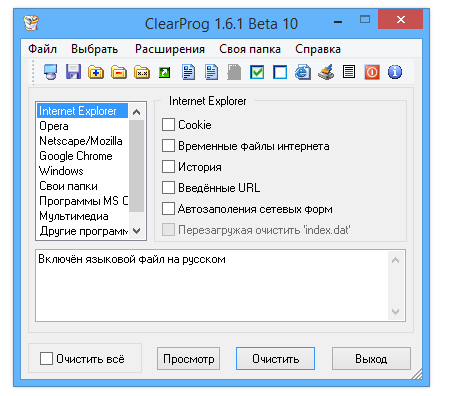
Task: Click the Очистить button
Action: 275,359
